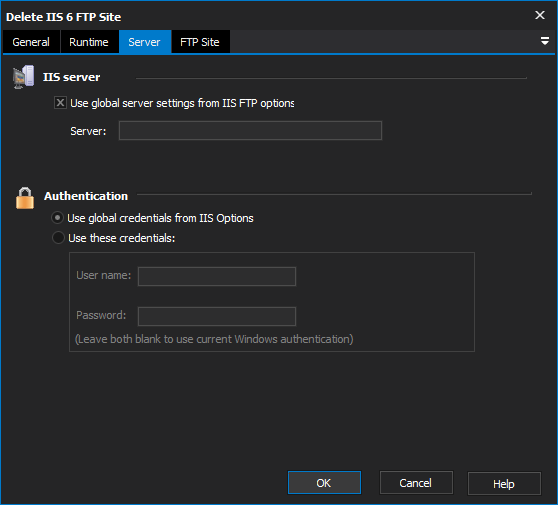558x505 pixels.
Task: Click the IIS server section heading
Action: click(x=72, y=77)
